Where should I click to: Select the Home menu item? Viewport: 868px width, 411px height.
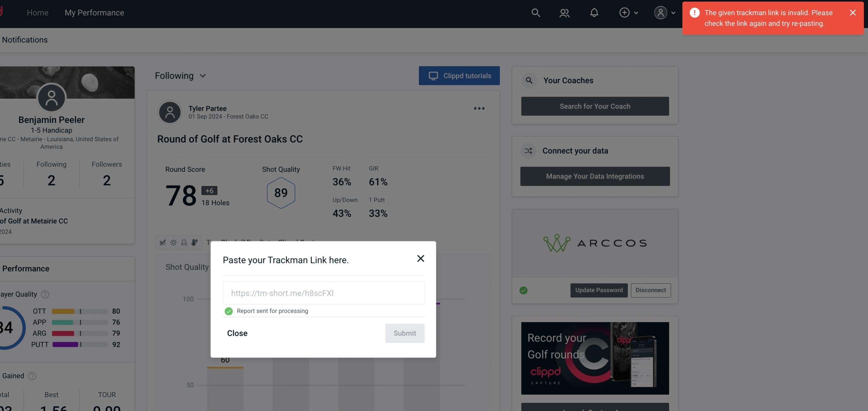pos(38,12)
